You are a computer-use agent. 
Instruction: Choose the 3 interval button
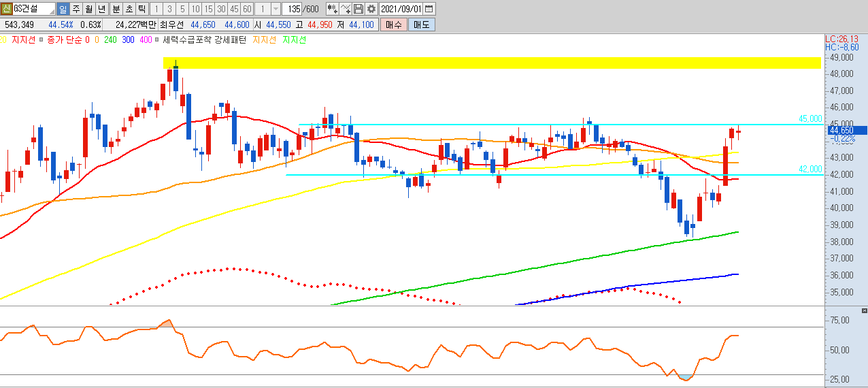pyautogui.click(x=169, y=9)
